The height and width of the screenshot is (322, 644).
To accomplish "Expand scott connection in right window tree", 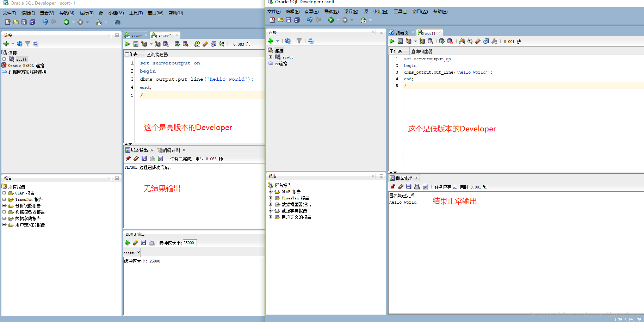I will (x=271, y=57).
